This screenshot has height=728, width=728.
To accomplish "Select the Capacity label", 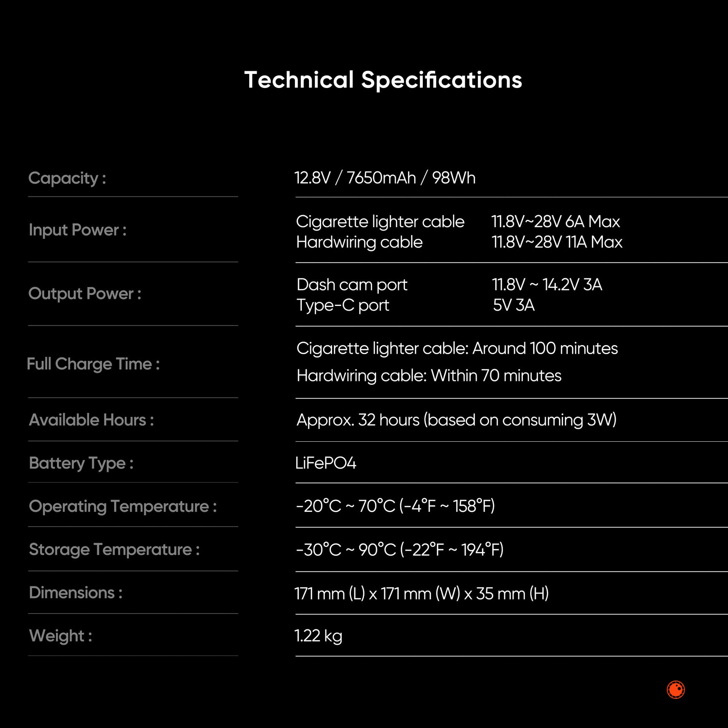I will click(x=67, y=178).
